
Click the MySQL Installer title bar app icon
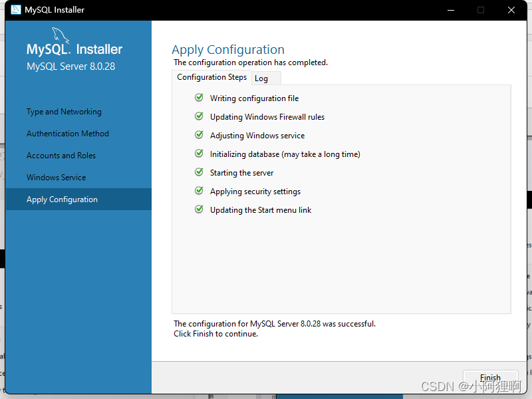(x=15, y=10)
